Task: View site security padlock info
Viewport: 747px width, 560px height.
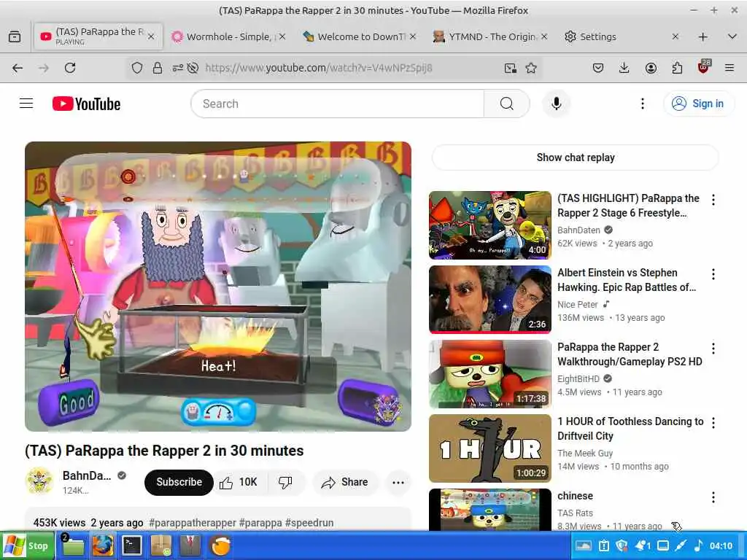Action: (158, 68)
